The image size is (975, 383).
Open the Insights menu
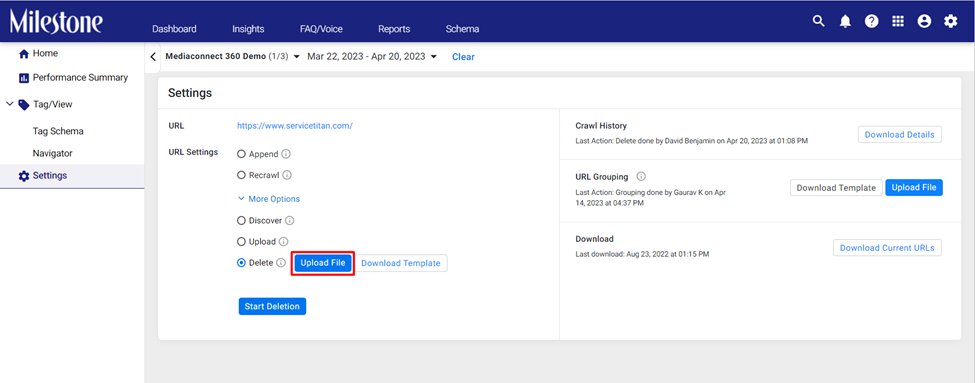click(248, 29)
